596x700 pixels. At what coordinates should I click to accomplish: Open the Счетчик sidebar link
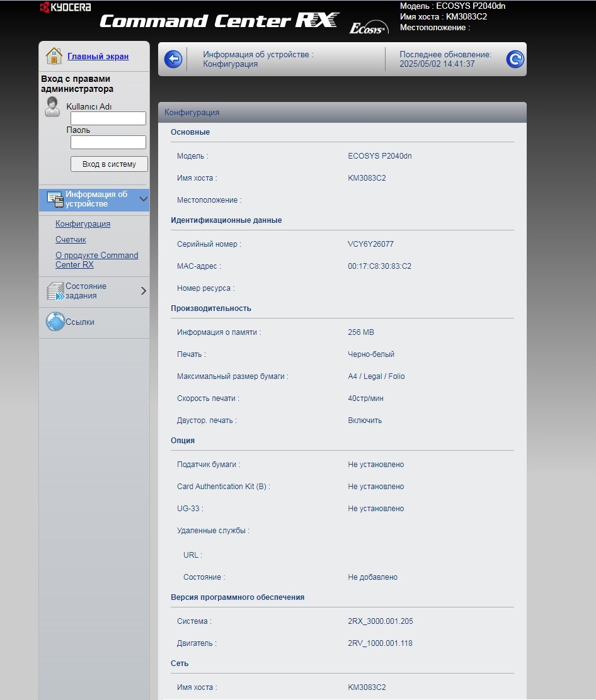pos(71,239)
